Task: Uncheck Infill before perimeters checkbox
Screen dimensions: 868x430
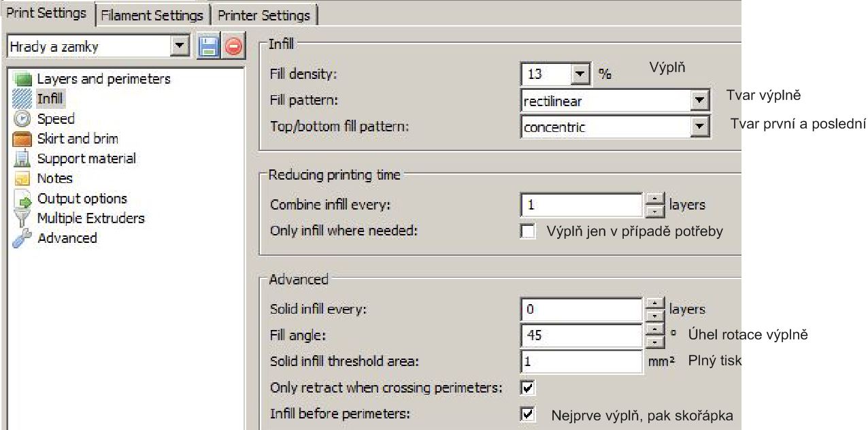Action: coord(527,414)
